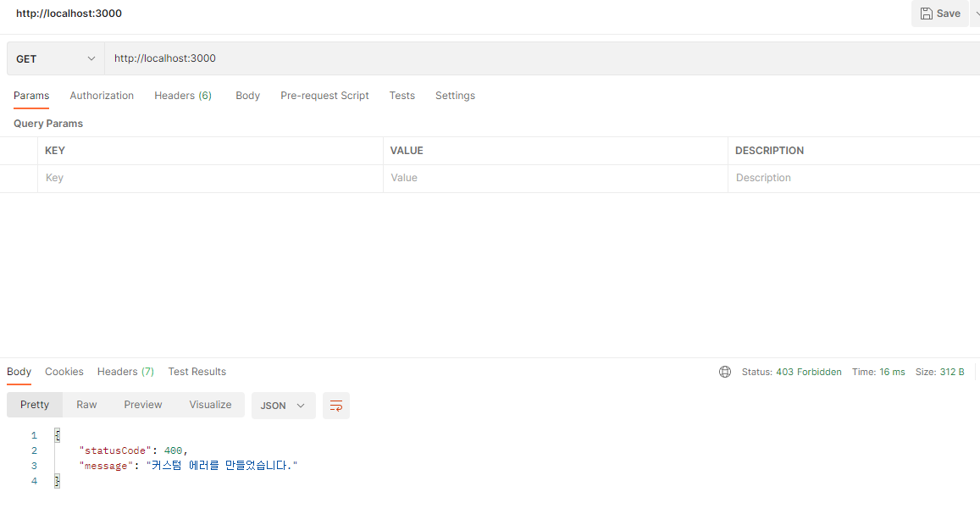The image size is (980, 525).
Task: Open the JSON format dropdown
Action: click(283, 406)
